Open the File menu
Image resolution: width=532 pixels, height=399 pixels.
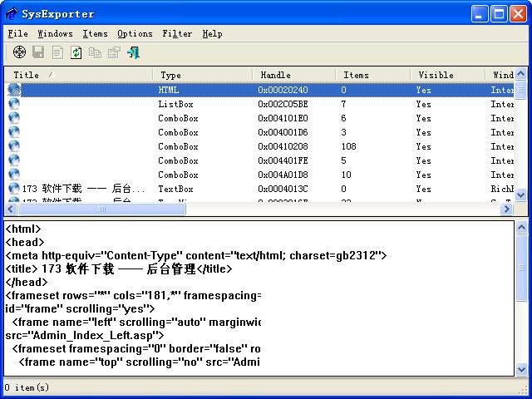pyautogui.click(x=17, y=33)
